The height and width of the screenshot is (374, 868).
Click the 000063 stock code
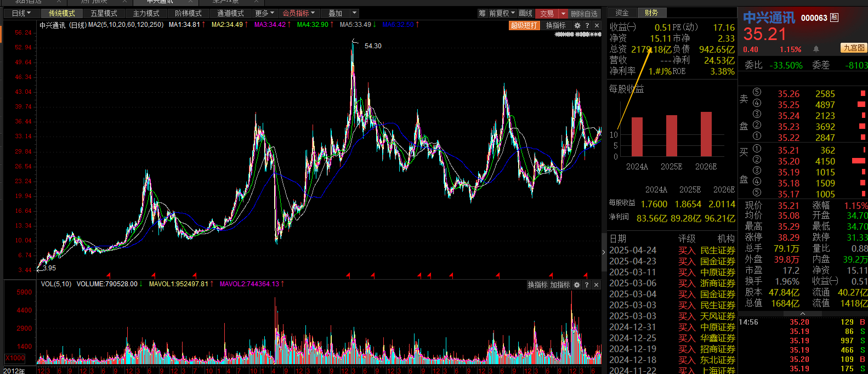(x=814, y=18)
